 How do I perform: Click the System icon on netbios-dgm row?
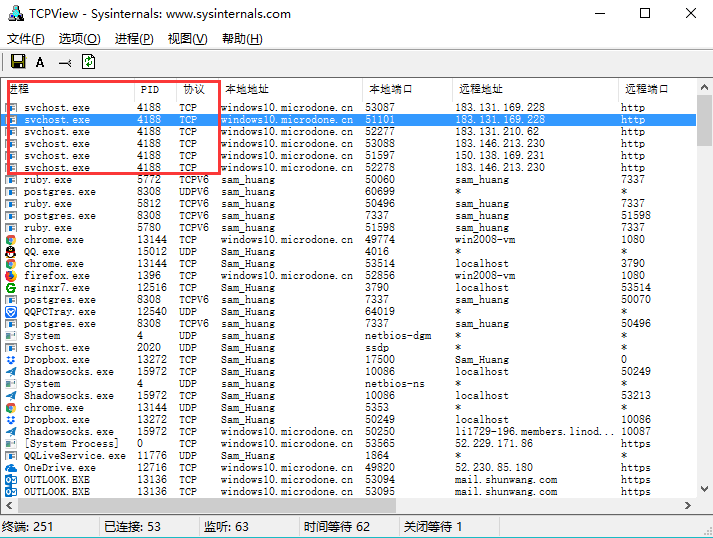click(10, 336)
